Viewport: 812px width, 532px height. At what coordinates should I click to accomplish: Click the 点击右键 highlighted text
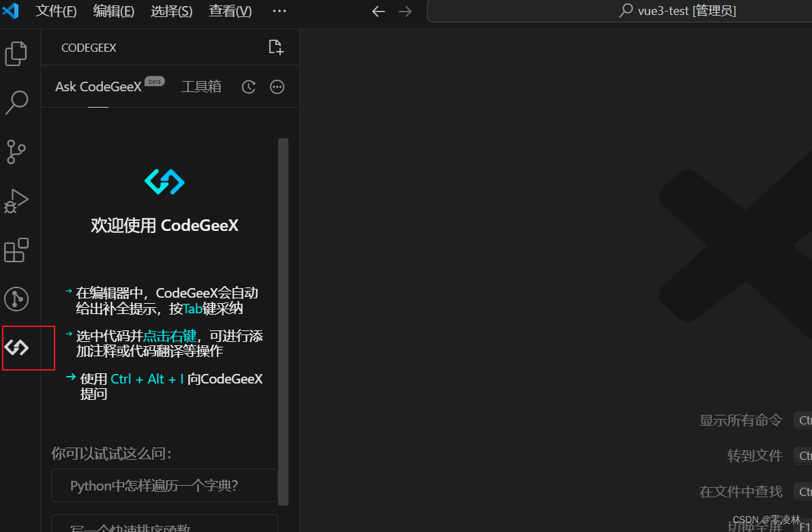click(170, 337)
